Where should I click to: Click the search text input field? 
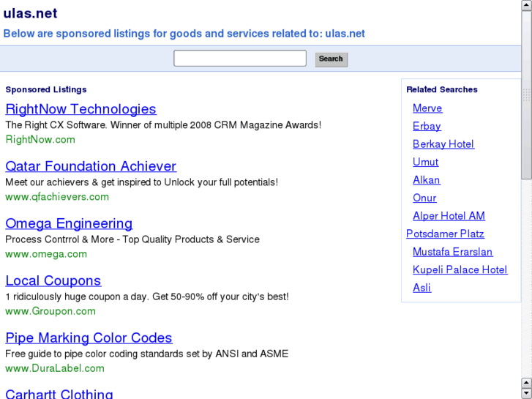240,59
